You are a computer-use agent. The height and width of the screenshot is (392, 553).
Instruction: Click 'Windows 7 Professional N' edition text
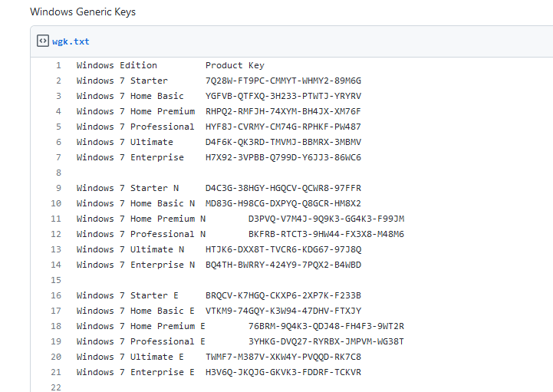[141, 234]
